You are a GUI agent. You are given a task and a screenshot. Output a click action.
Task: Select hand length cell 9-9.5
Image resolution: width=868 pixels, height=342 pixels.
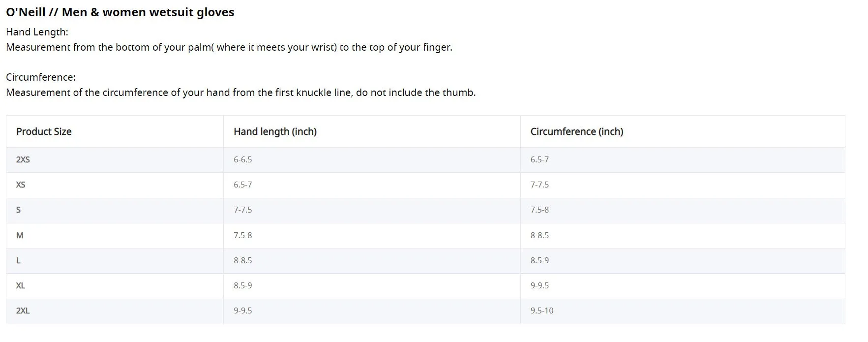pyautogui.click(x=242, y=311)
